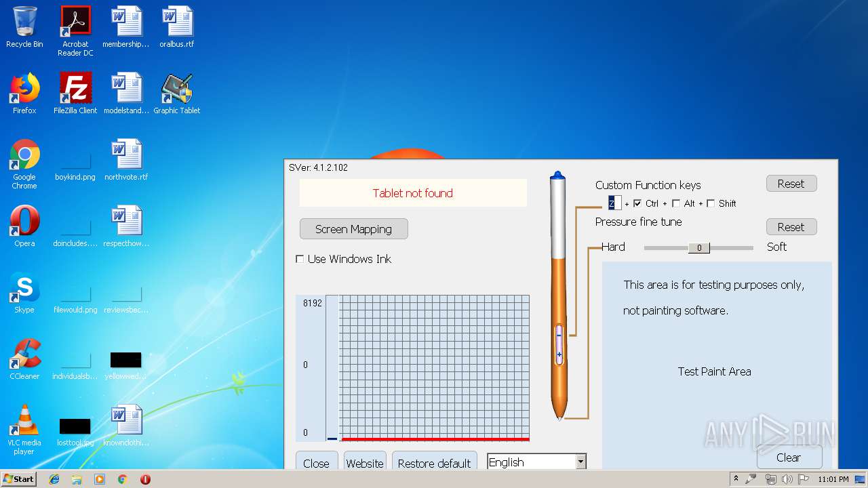Check the Shift modifier checkbox
Image resolution: width=868 pixels, height=488 pixels.
coord(711,203)
